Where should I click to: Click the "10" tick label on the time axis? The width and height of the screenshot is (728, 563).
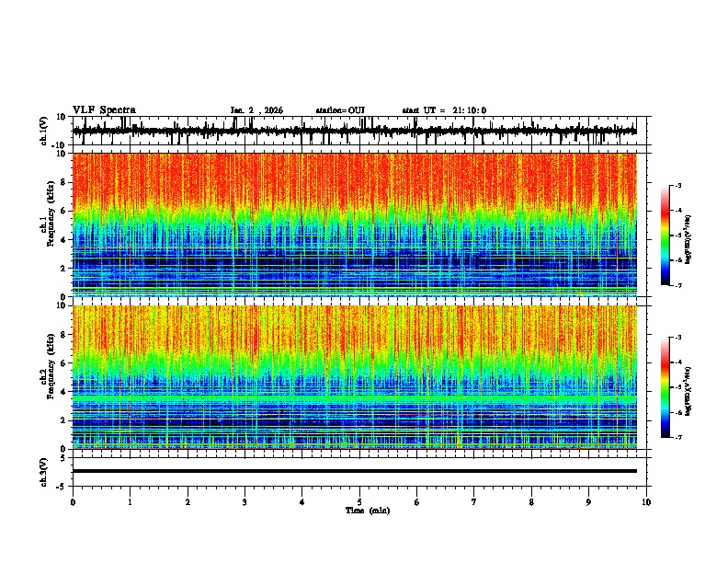click(x=646, y=502)
